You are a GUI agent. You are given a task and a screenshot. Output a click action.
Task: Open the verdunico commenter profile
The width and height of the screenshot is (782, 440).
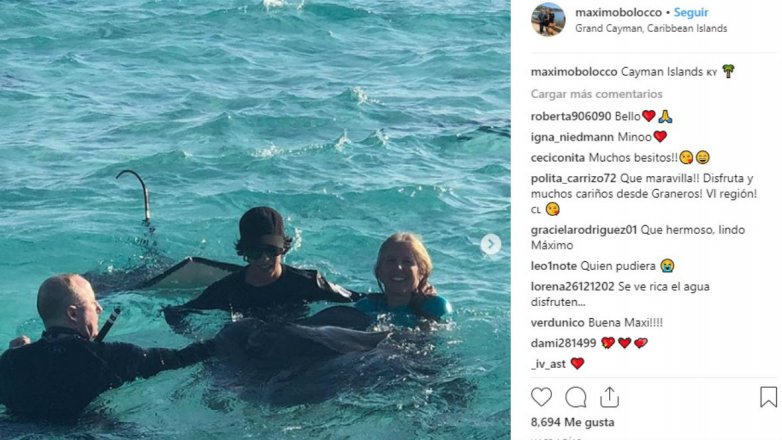558,322
